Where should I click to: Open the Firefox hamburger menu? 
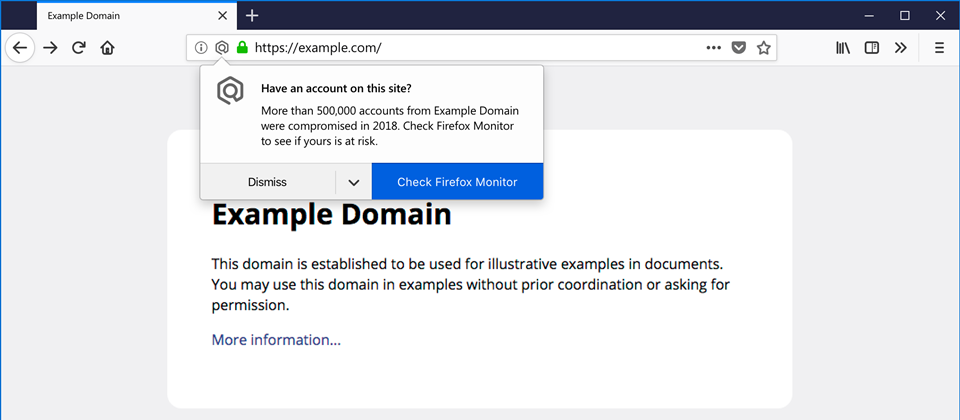pyautogui.click(x=940, y=48)
